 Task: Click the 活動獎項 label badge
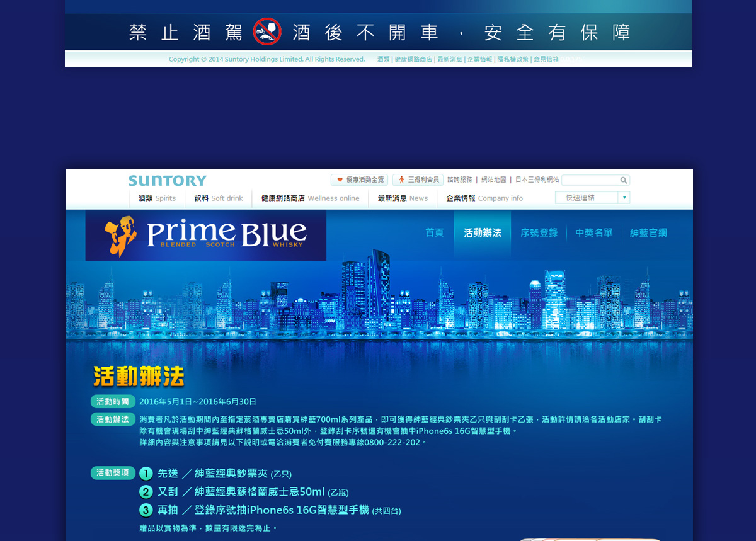point(113,473)
